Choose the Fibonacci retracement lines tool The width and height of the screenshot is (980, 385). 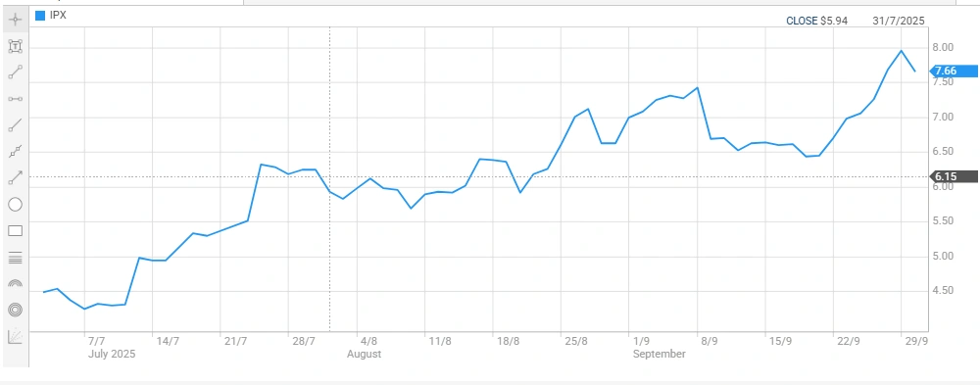click(x=15, y=258)
